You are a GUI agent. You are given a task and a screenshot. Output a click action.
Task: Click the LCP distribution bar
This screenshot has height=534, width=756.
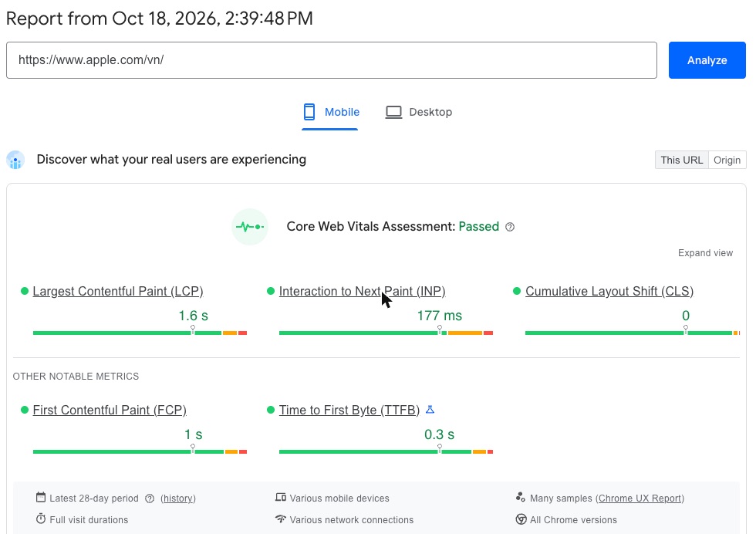click(x=140, y=333)
